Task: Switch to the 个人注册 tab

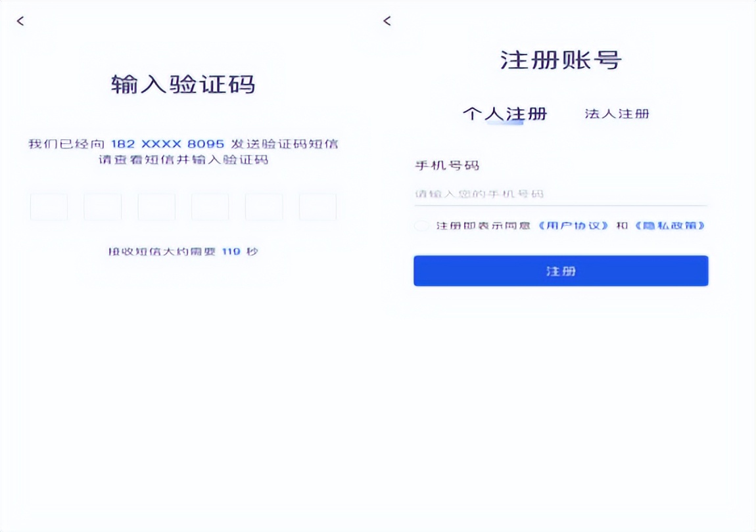Action: pyautogui.click(x=505, y=114)
